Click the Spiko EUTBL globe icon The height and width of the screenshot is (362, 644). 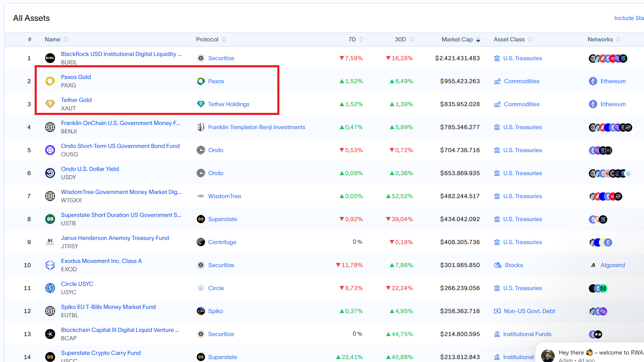click(50, 311)
